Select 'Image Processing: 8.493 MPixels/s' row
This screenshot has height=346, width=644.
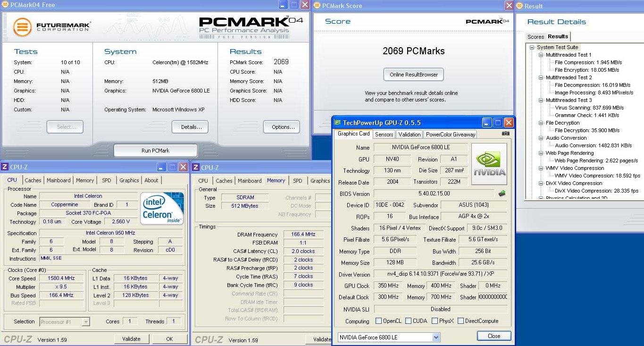click(594, 93)
